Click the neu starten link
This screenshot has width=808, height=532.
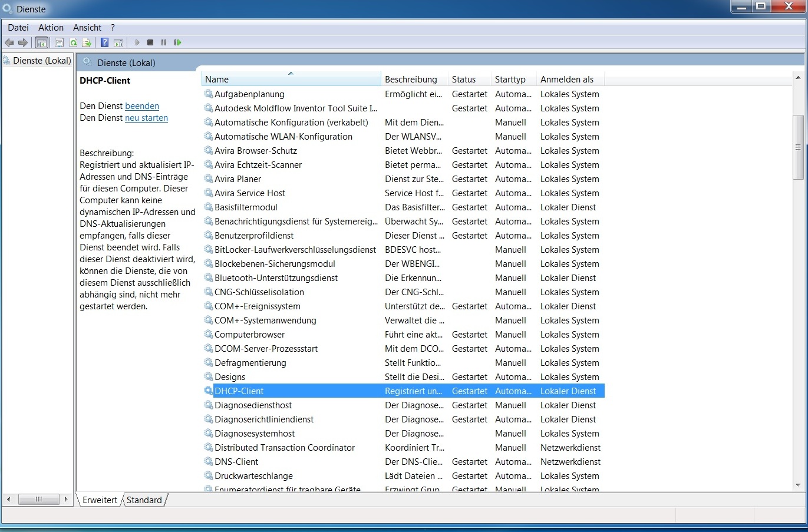click(147, 118)
